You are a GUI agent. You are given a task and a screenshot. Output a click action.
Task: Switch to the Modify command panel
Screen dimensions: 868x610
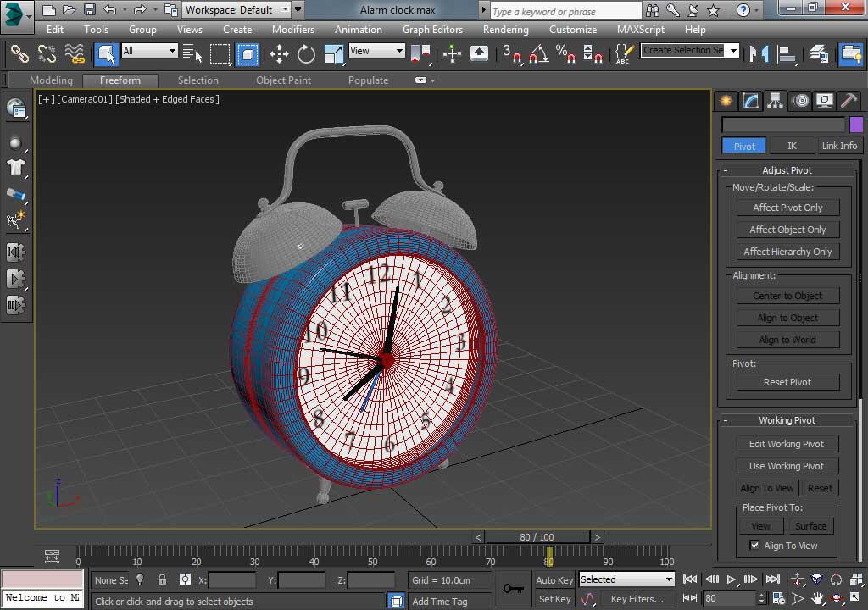(751, 101)
